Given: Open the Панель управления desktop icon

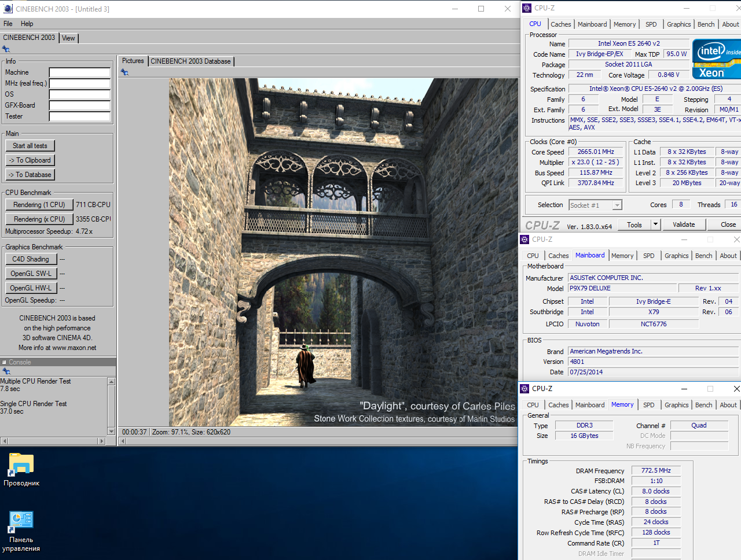Looking at the screenshot, I should tap(21, 531).
